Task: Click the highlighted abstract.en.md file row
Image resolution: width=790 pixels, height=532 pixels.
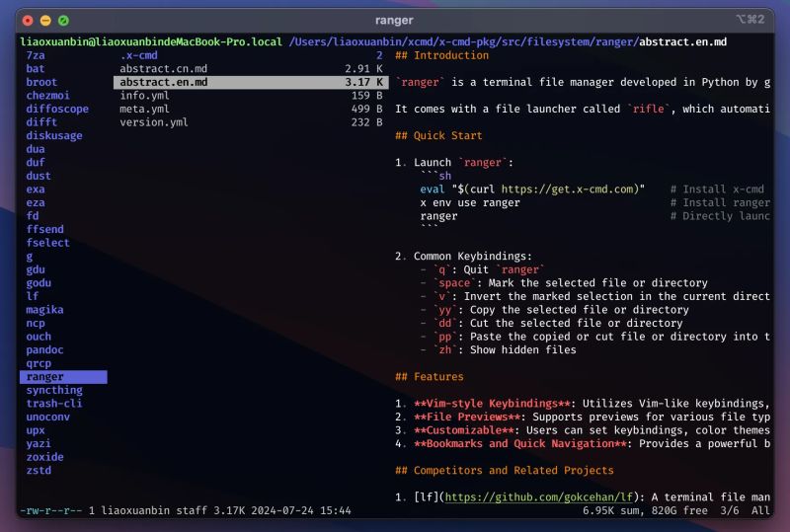Action: pyautogui.click(x=251, y=82)
